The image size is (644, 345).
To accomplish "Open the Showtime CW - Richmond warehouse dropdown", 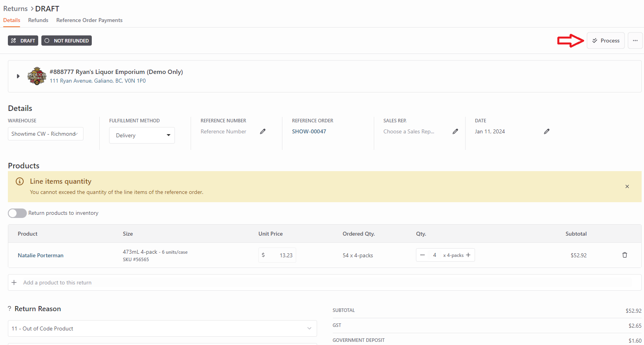I will pyautogui.click(x=46, y=134).
